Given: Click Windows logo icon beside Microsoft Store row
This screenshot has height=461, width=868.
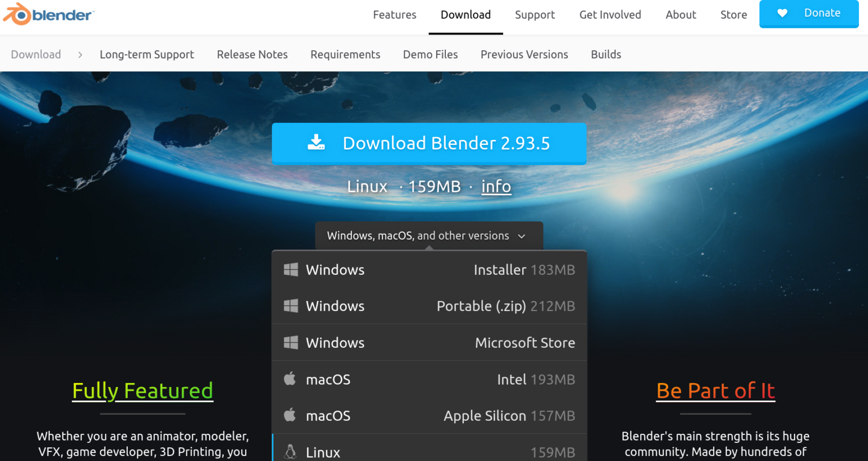Looking at the screenshot, I should tap(290, 342).
